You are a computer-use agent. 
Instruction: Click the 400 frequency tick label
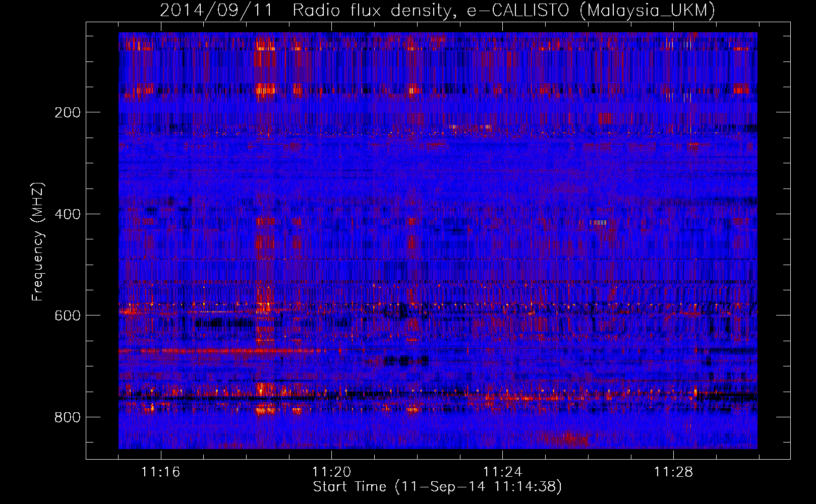[x=68, y=214]
